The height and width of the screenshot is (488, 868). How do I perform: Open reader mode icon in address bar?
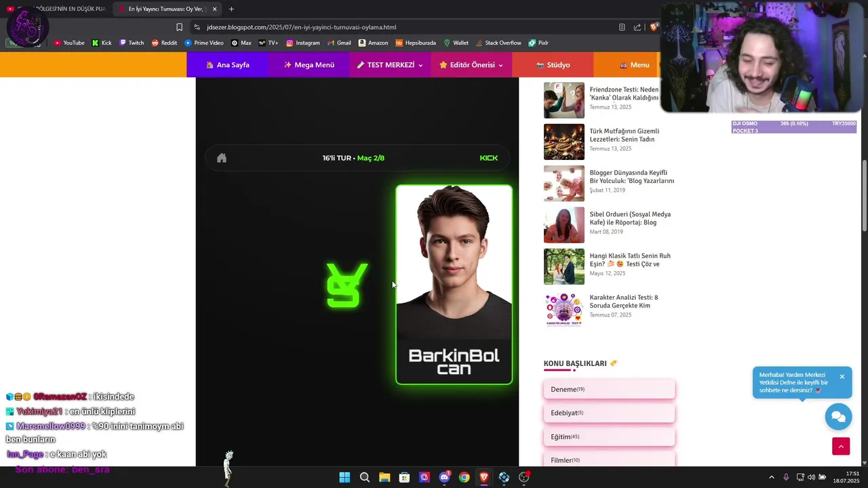tap(622, 27)
